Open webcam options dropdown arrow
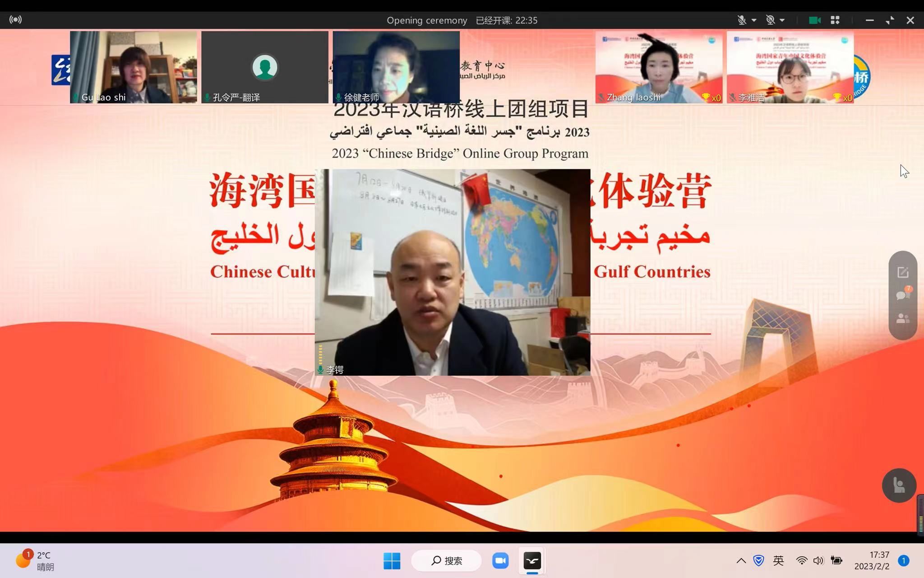Image resolution: width=924 pixels, height=578 pixels. 782,20
